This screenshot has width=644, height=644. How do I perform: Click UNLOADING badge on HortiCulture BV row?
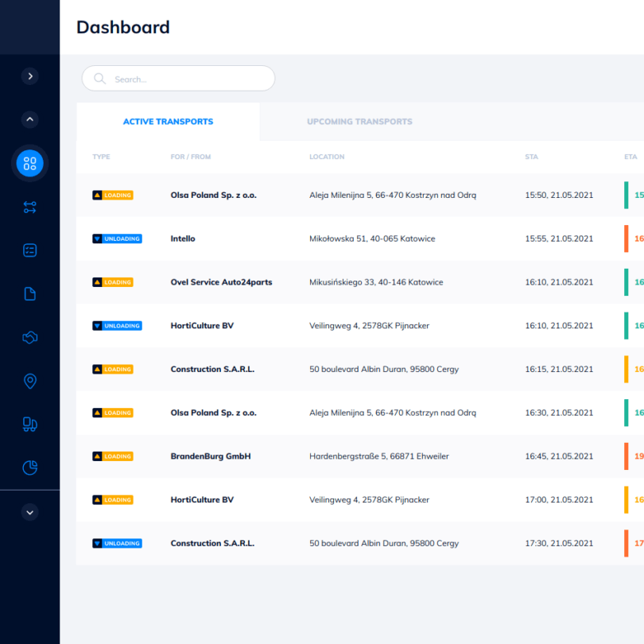tap(117, 326)
